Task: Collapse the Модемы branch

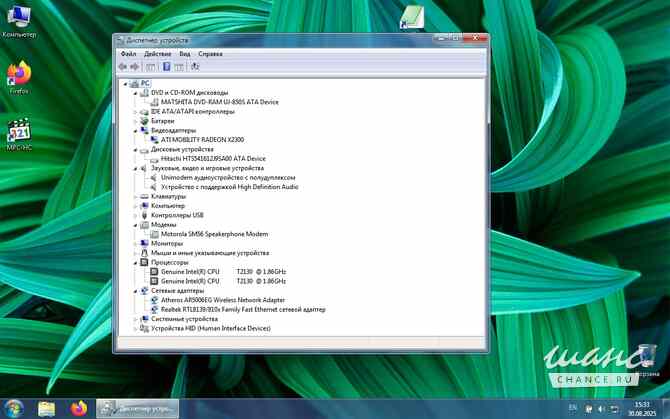Action: coord(135,225)
